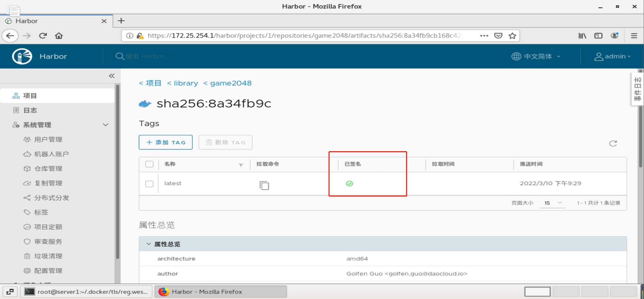Click the architecture value amd64
Viewport: 644px width, 299px height.
[x=357, y=259]
